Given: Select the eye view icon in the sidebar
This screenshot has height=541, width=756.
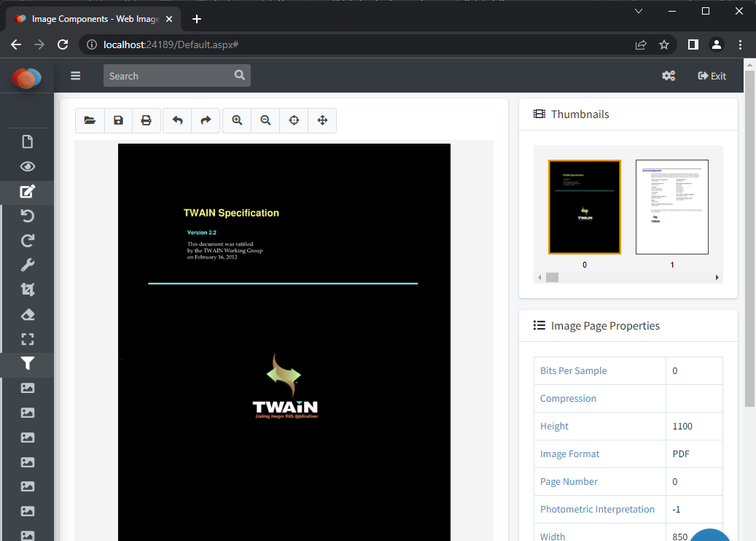Looking at the screenshot, I should tap(28, 166).
